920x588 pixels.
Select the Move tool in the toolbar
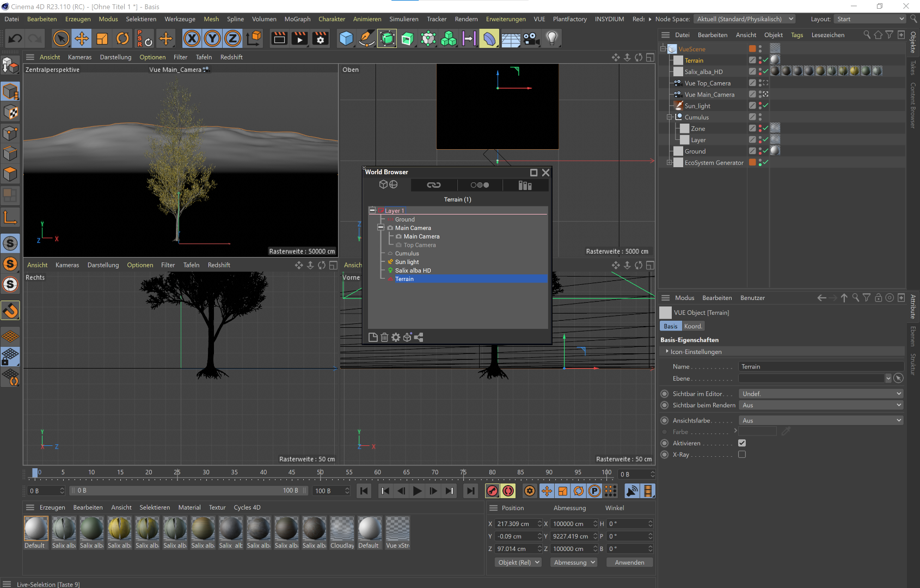point(82,39)
